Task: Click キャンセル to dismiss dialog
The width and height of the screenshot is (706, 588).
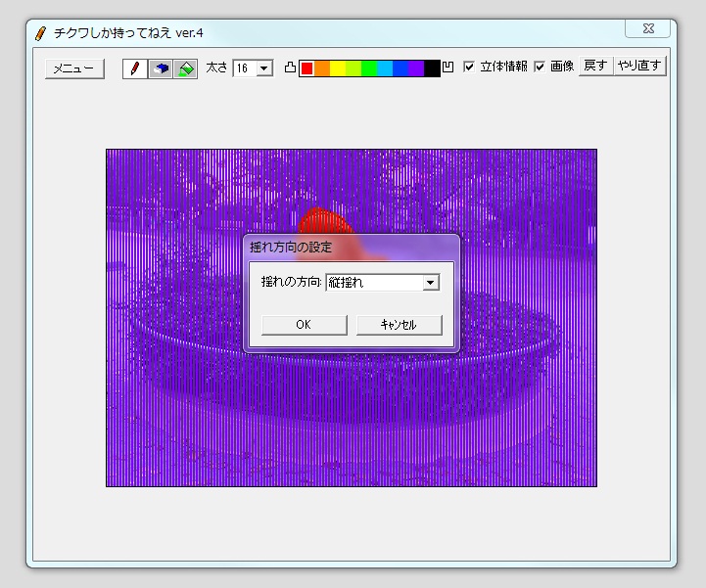Action: [399, 325]
